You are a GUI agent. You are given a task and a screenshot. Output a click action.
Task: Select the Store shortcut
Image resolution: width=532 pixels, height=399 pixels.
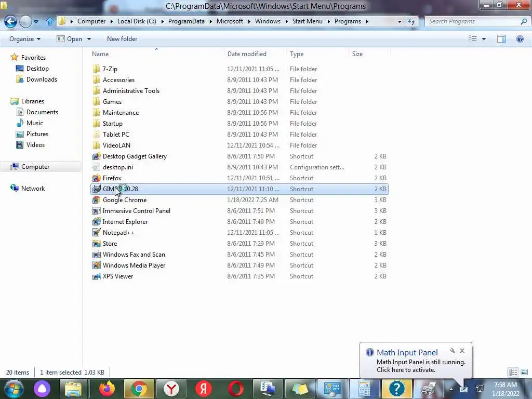(110, 244)
